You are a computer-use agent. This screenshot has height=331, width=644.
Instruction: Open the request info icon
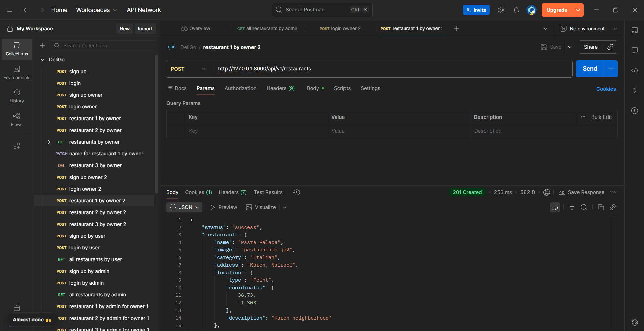635,111
